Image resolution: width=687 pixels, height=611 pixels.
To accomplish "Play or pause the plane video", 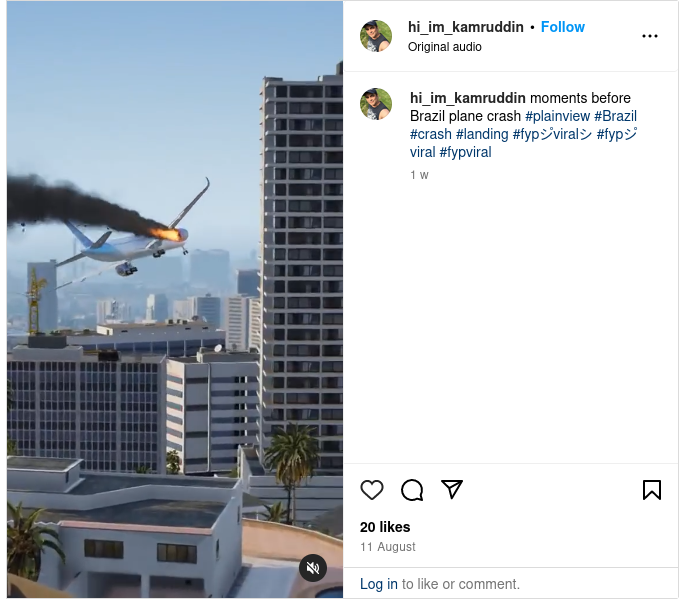I will coord(175,300).
